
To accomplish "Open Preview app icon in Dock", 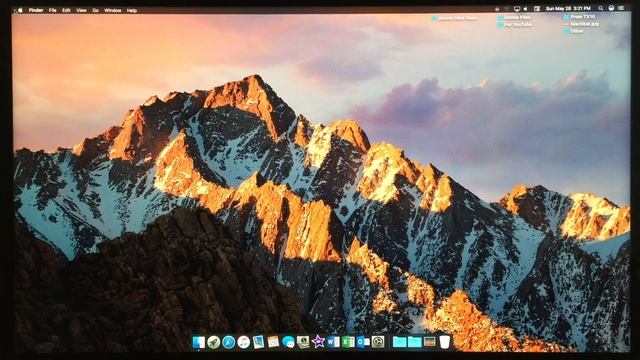I will click(x=258, y=342).
